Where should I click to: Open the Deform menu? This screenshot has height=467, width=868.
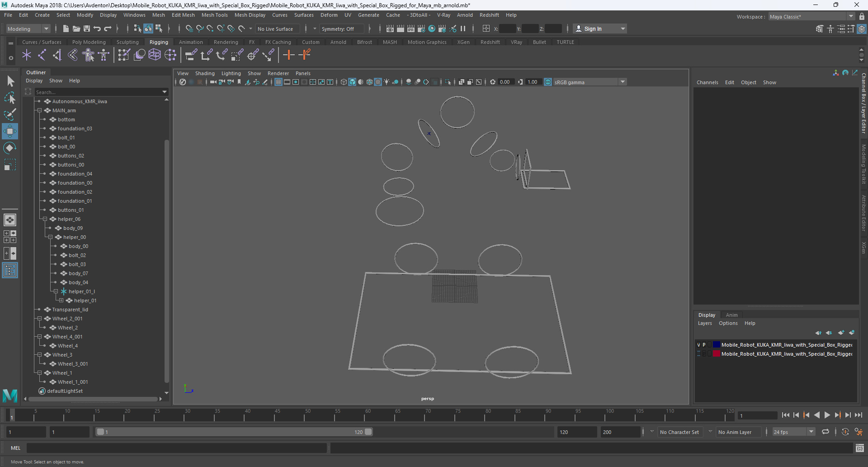(x=329, y=15)
